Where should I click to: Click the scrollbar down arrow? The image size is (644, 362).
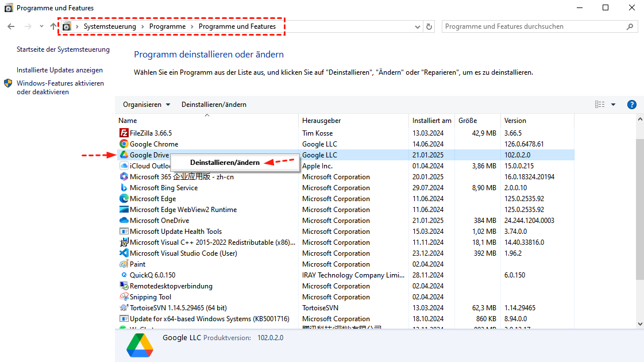coord(640,324)
